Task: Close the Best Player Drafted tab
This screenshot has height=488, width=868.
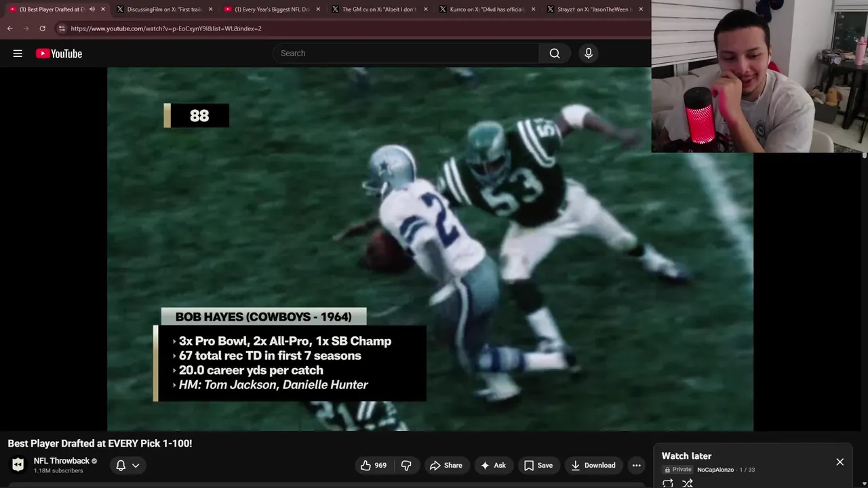Action: tap(103, 9)
